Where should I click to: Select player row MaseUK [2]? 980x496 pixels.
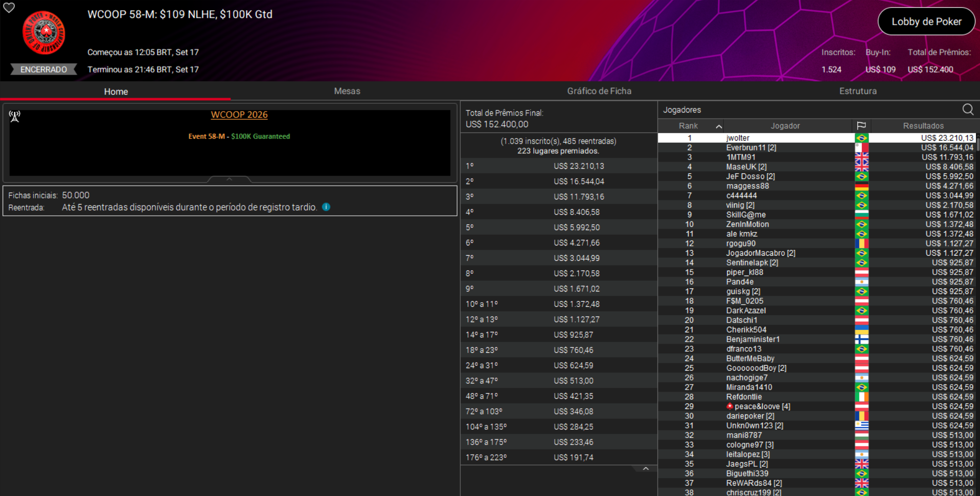816,167
